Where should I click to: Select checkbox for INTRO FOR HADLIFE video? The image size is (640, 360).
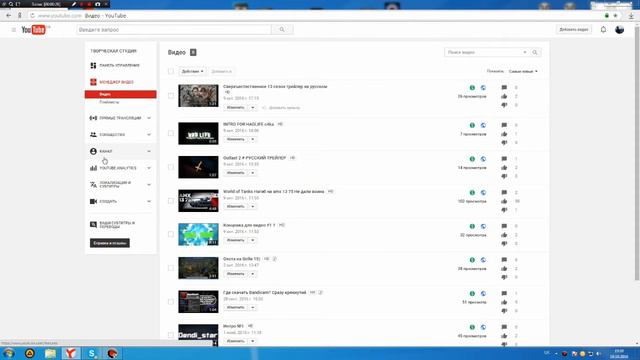click(x=171, y=133)
